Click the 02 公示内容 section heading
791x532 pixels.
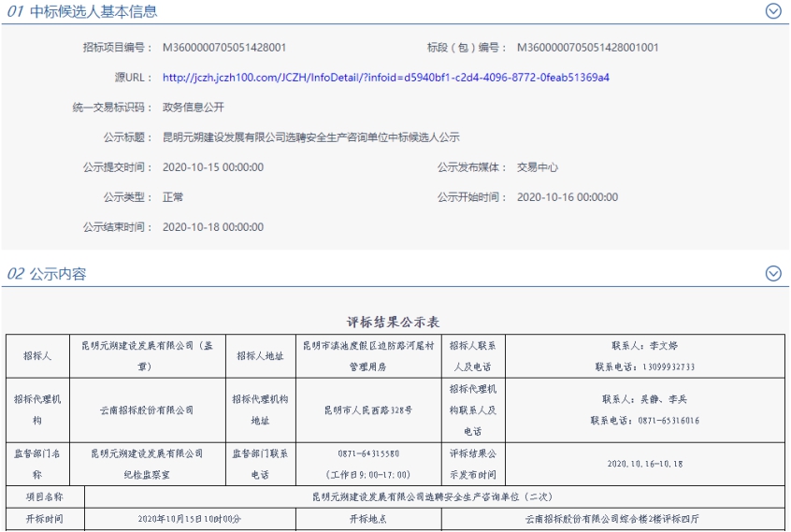pos(47,274)
